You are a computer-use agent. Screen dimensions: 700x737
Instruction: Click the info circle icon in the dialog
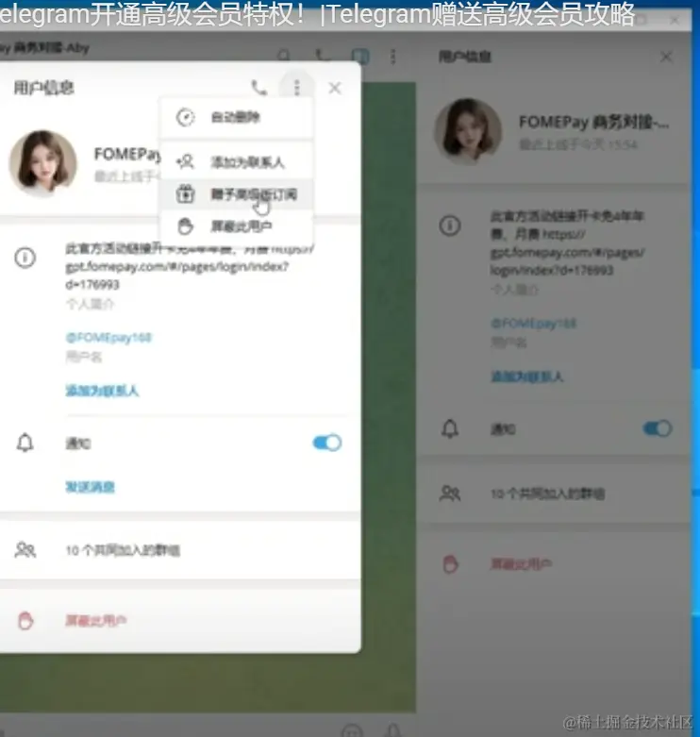point(25,258)
